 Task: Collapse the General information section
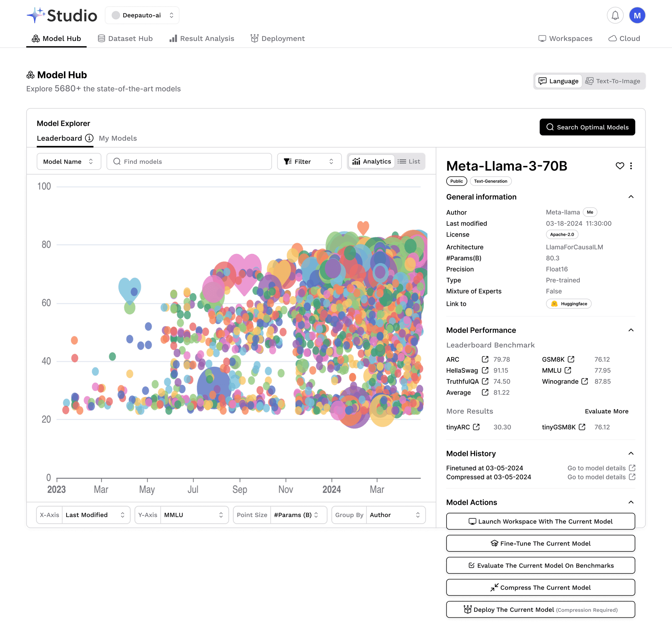(631, 197)
